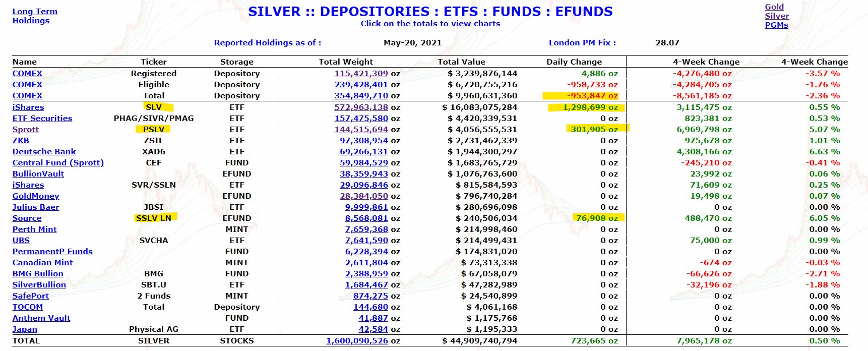
Task: Open the Canadian Mint link
Action: [43, 263]
